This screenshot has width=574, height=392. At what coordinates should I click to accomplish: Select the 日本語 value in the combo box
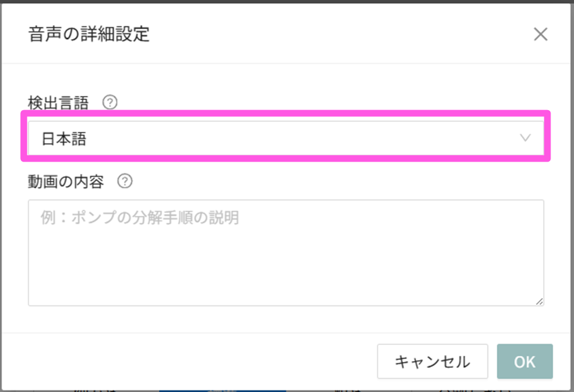64,139
